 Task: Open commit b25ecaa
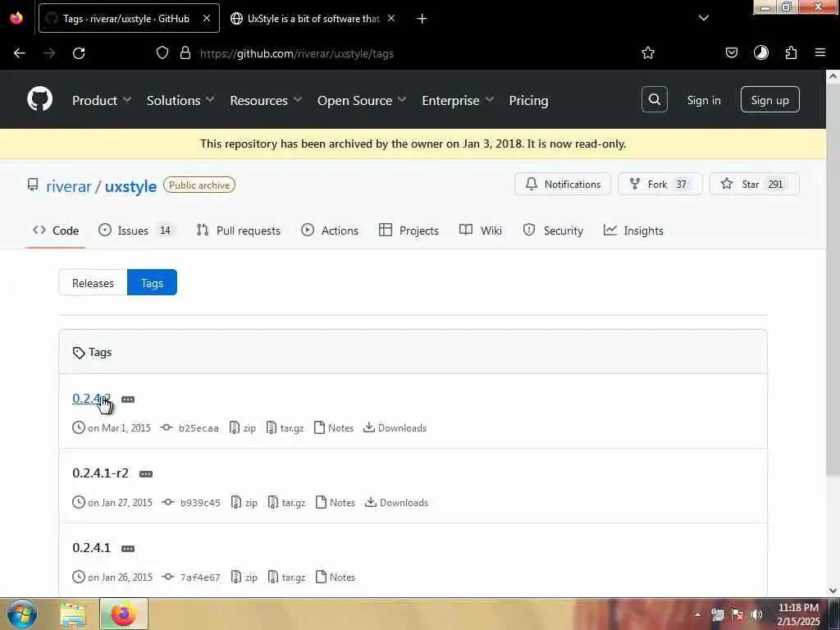tap(199, 428)
